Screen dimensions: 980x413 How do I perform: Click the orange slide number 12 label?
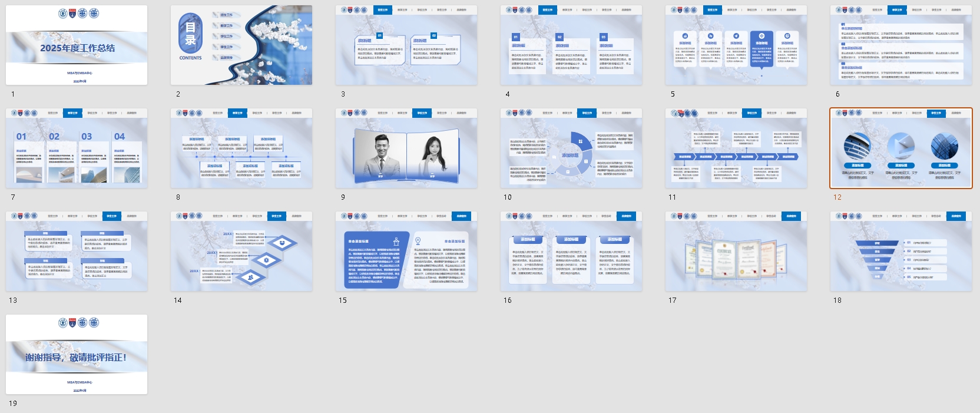pos(837,197)
